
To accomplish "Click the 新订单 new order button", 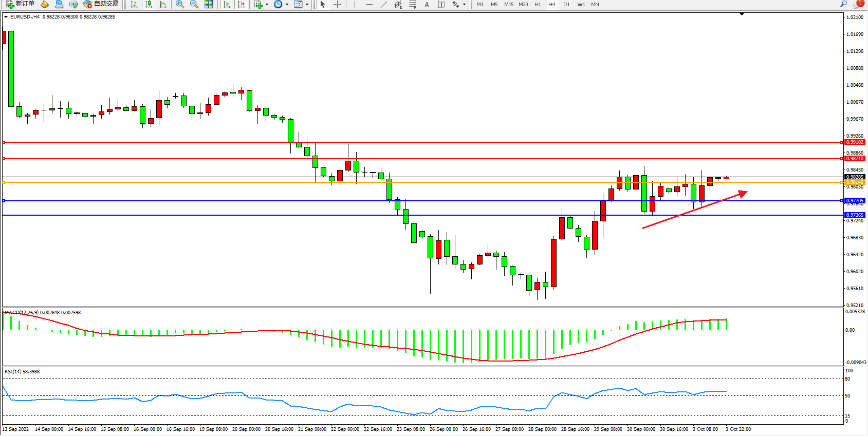I will click(x=21, y=4).
